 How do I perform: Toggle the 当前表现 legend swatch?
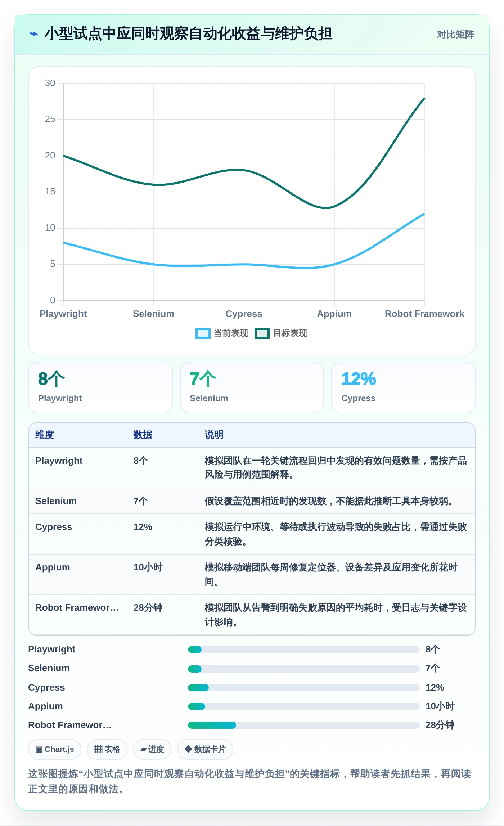203,333
